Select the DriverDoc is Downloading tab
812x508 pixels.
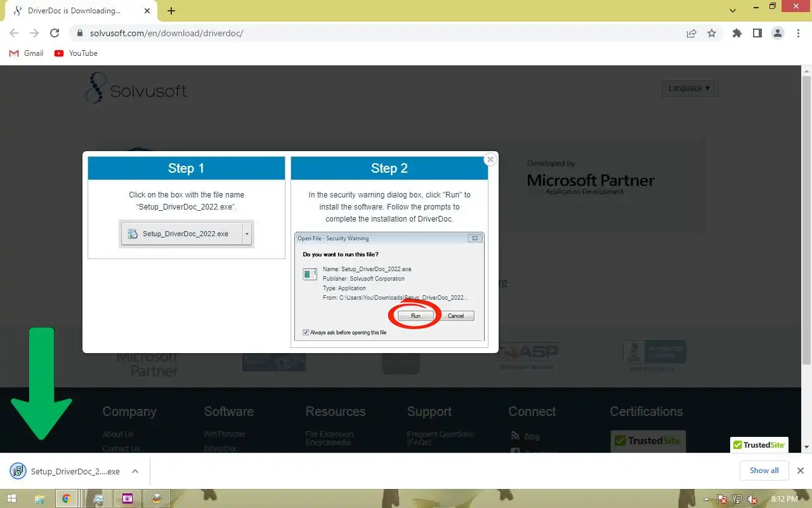coord(80,11)
